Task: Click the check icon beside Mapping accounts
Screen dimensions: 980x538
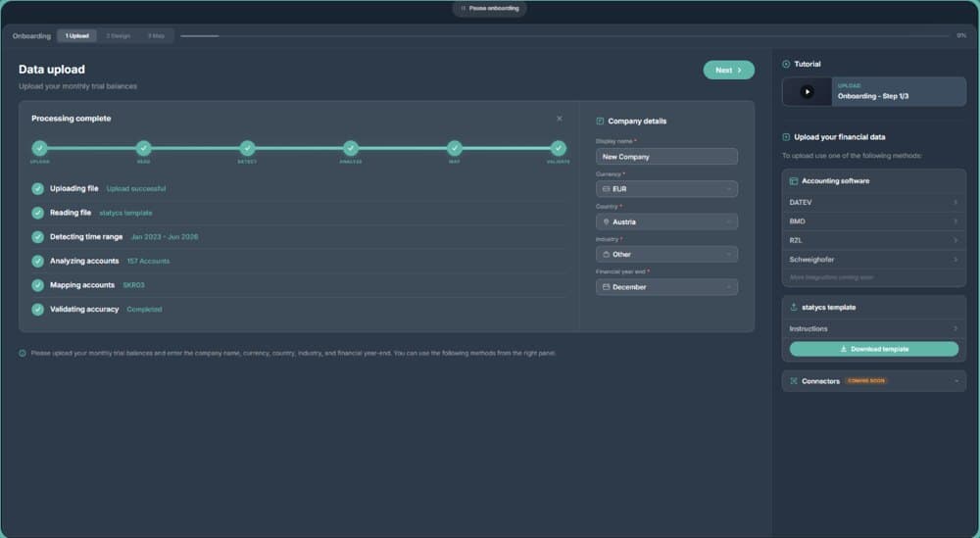Action: [37, 285]
